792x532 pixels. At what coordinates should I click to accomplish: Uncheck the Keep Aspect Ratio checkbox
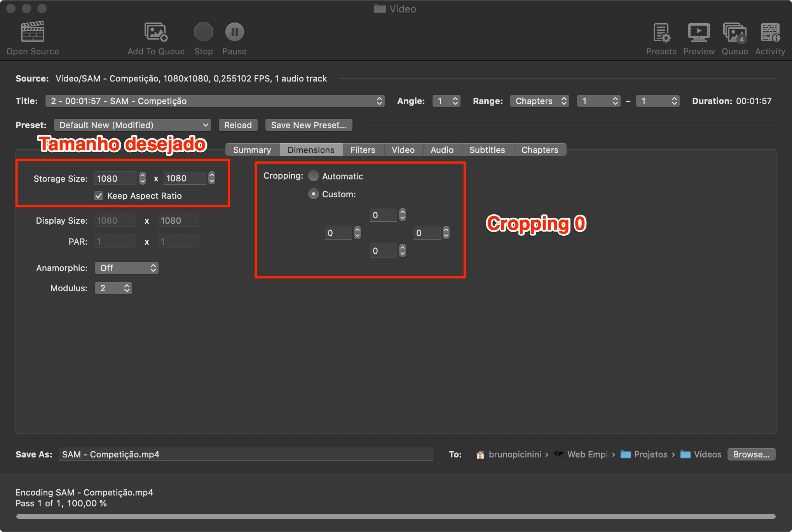click(x=99, y=196)
